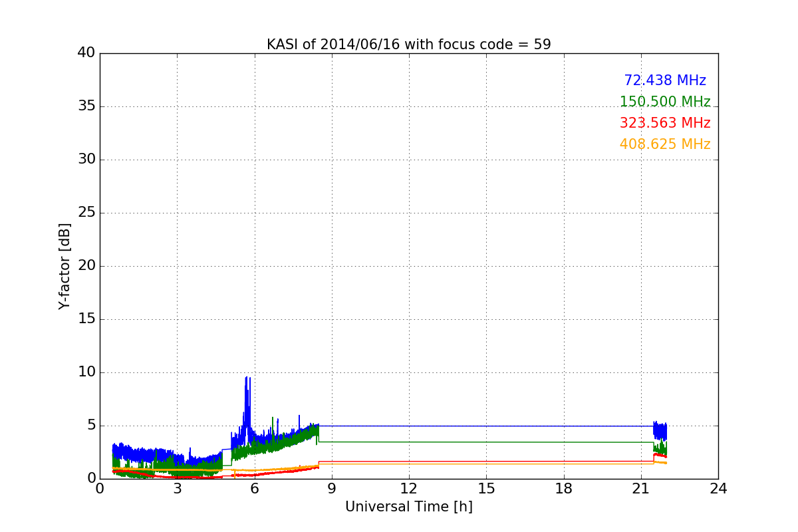Select the orange '408.625 MHz' legend label
The width and height of the screenshot is (798, 532).
pos(665,144)
